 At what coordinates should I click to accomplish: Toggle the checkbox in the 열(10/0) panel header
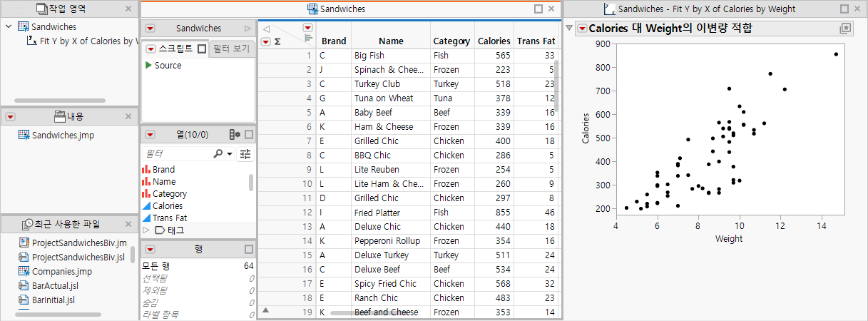249,134
